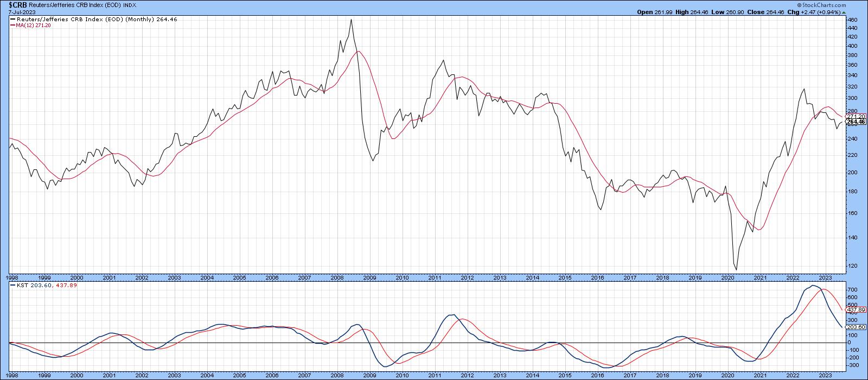Screen dimensions: 868x380
Task: Click the 440 price axis label
Action: coord(852,28)
